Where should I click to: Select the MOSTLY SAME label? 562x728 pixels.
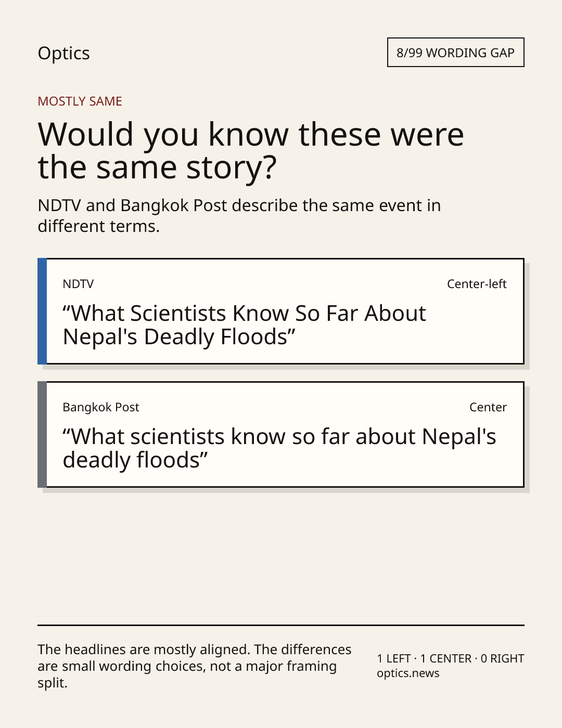click(x=80, y=101)
